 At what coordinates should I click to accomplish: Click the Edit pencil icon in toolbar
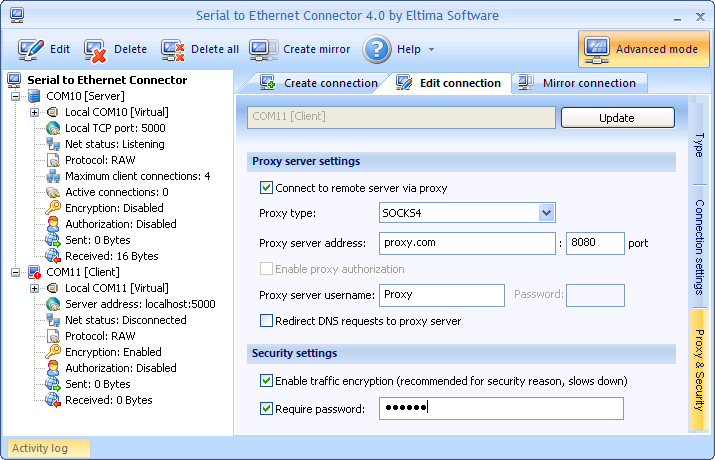[31, 50]
